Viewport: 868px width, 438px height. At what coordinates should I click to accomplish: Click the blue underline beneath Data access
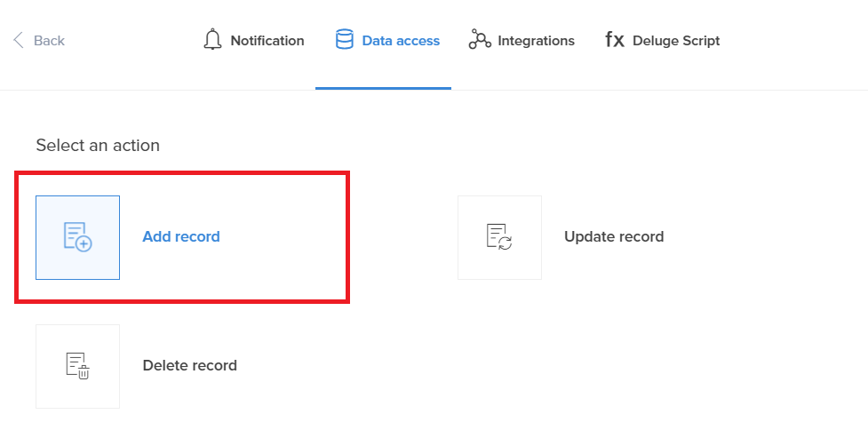pyautogui.click(x=383, y=88)
